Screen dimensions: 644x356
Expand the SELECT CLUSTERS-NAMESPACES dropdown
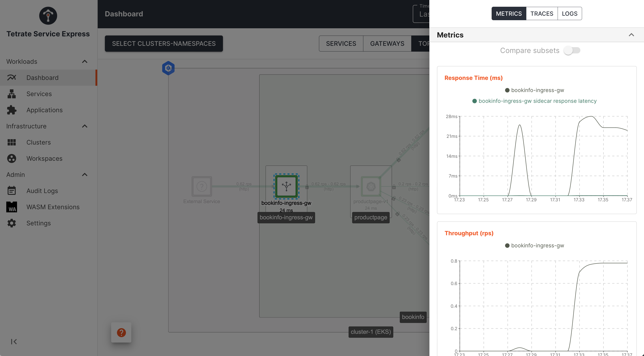[x=164, y=43]
